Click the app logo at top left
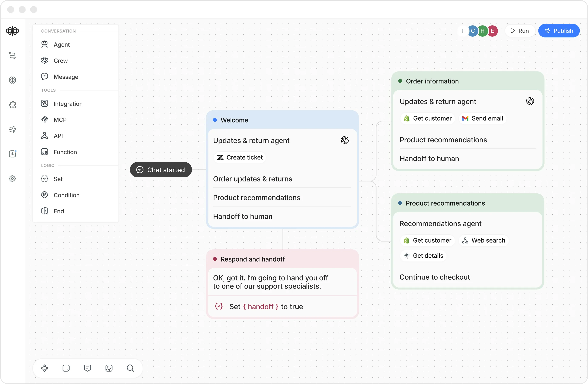Image resolution: width=588 pixels, height=384 pixels. coord(12,31)
